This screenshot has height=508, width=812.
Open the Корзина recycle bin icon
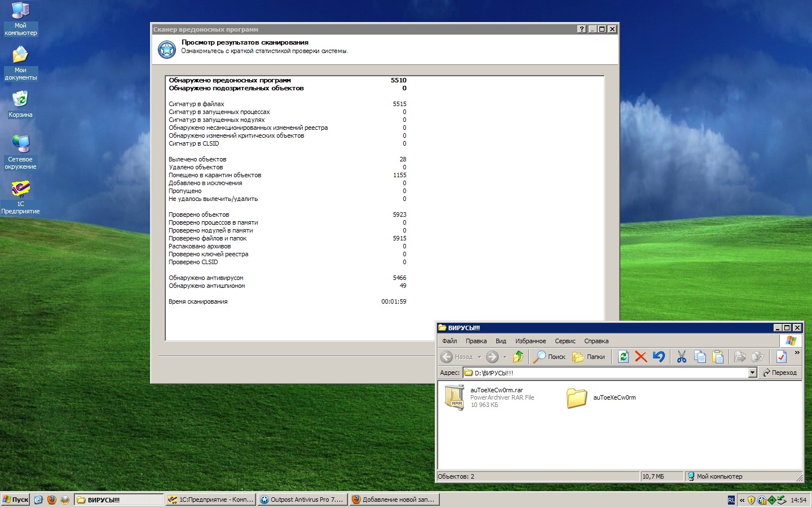20,100
